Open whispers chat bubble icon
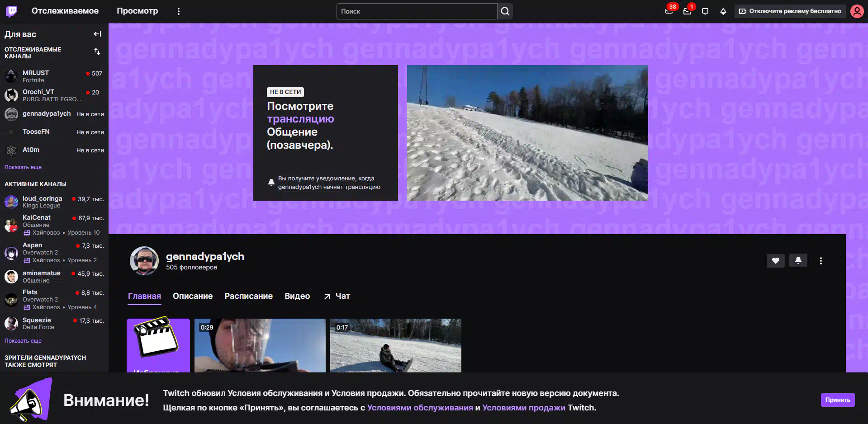This screenshot has width=868, height=424. pyautogui.click(x=705, y=11)
